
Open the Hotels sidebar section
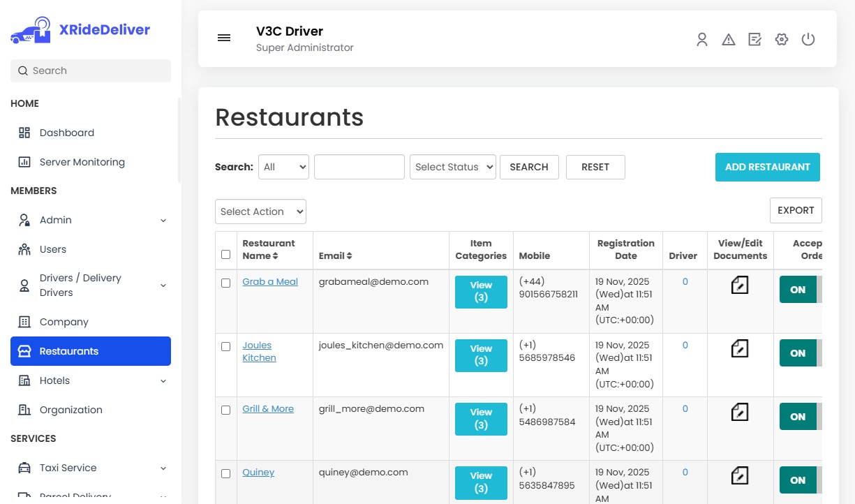(x=54, y=380)
